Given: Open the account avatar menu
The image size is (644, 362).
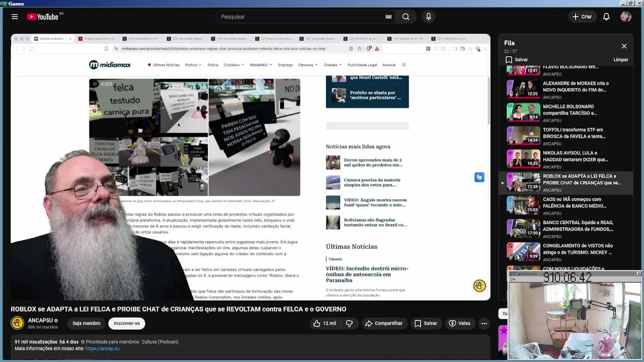Looking at the screenshot, I should (626, 17).
